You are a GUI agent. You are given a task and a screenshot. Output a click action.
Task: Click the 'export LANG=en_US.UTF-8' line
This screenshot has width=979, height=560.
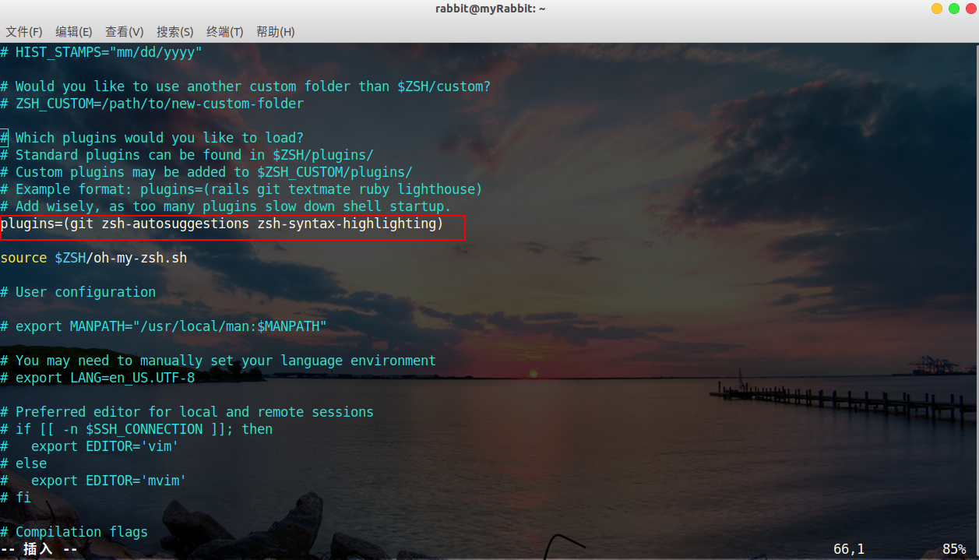pyautogui.click(x=97, y=378)
